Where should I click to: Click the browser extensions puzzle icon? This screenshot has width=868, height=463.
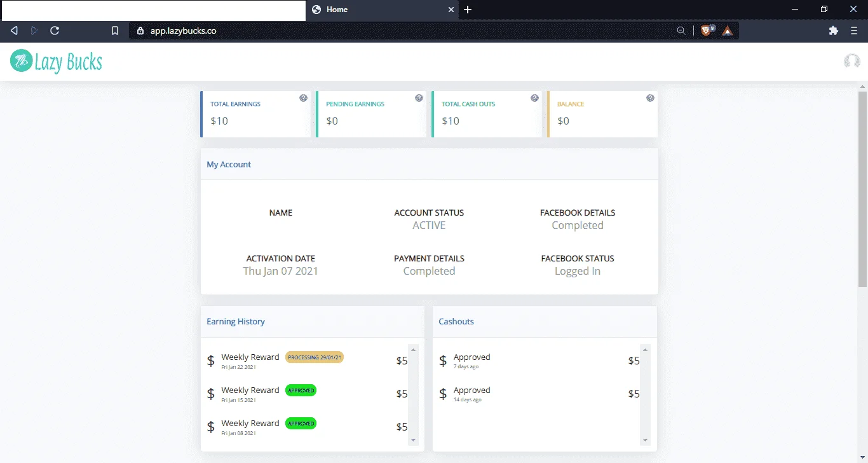[834, 30]
